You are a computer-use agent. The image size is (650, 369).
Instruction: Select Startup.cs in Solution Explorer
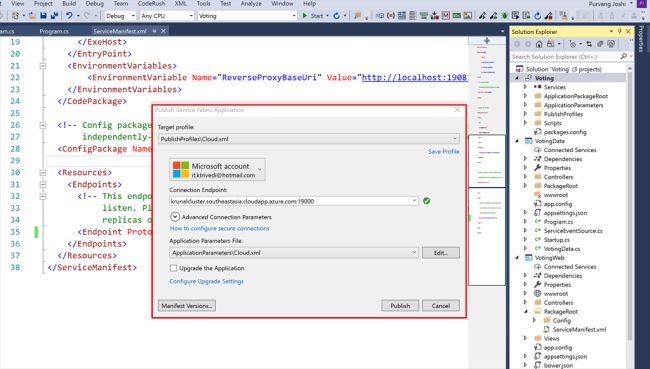point(556,240)
